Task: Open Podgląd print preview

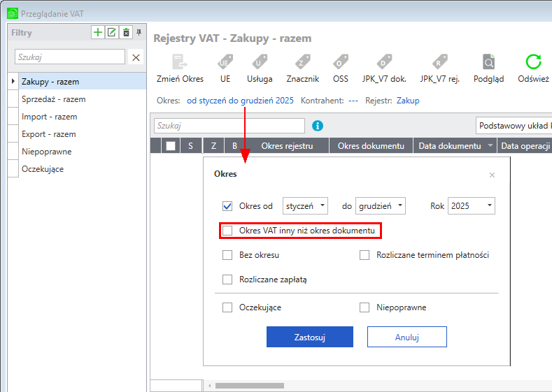Action: pos(488,63)
